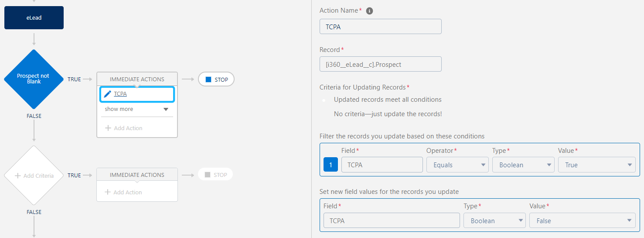Click the Add Criteria diamond node

(x=34, y=176)
